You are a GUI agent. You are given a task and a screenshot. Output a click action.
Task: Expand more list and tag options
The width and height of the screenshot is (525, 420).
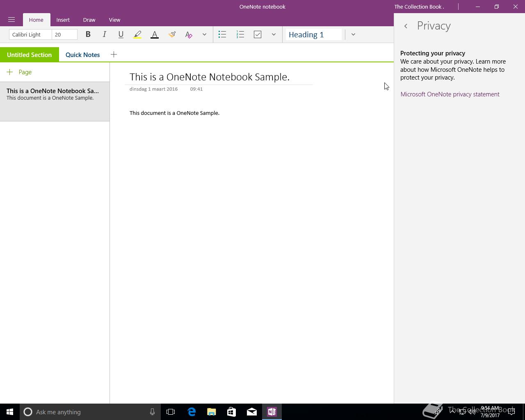point(274,34)
